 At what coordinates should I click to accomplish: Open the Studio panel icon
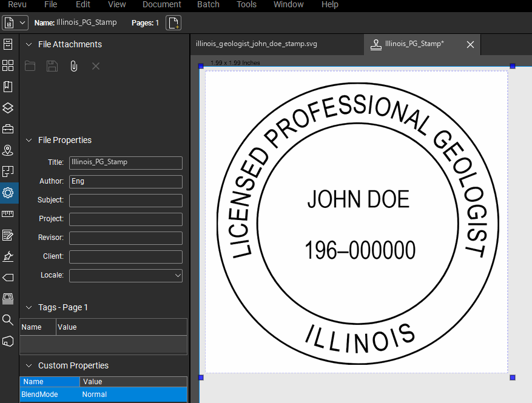[x=8, y=299]
